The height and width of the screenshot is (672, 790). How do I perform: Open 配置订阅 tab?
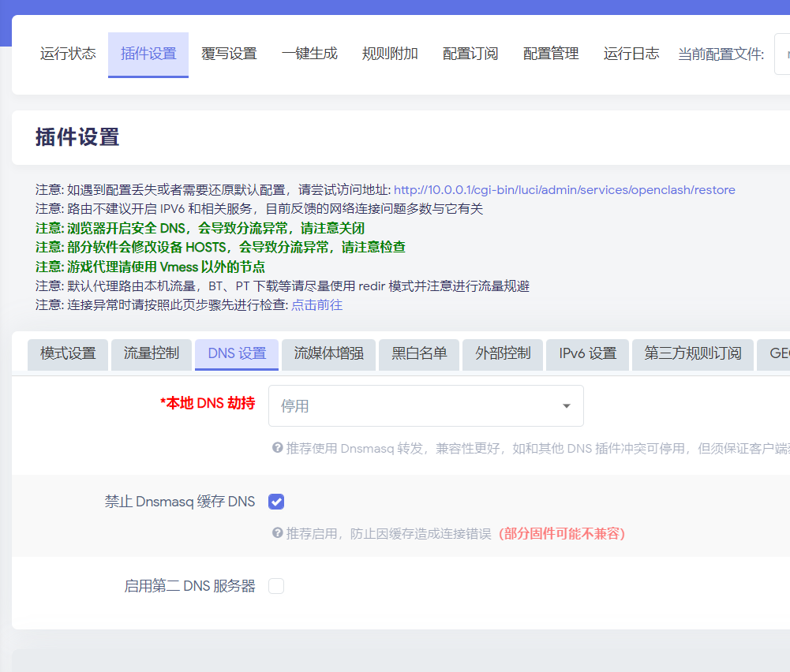click(x=470, y=54)
